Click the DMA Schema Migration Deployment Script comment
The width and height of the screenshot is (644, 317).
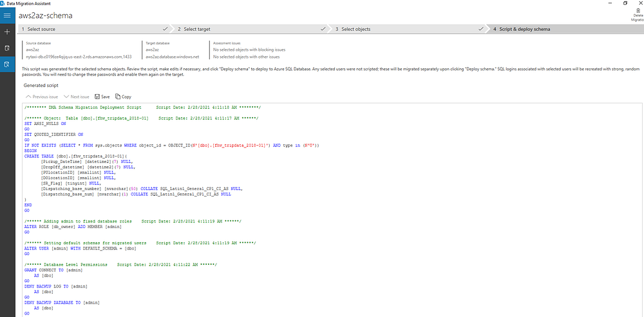click(142, 107)
